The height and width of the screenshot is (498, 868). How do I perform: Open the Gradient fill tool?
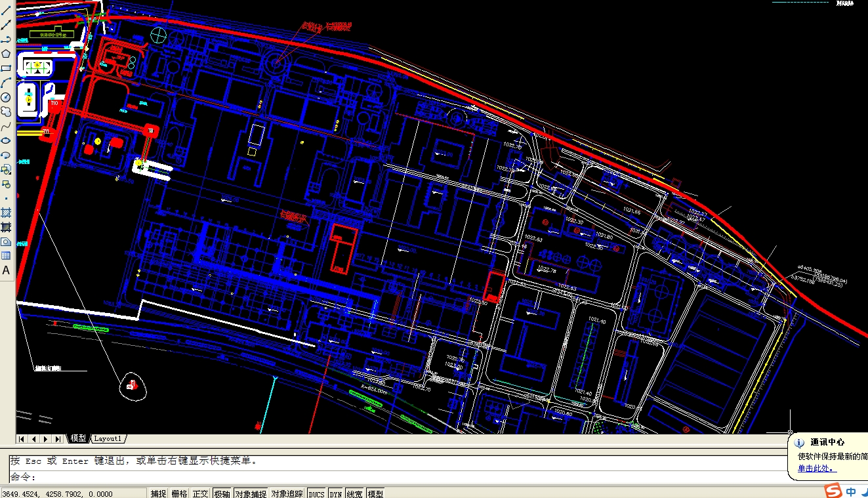pyautogui.click(x=6, y=227)
